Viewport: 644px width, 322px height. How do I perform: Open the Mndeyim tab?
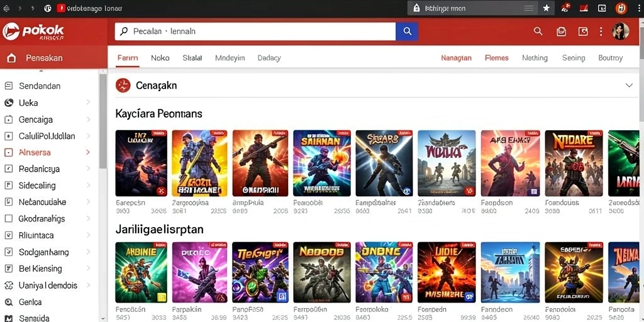pos(230,58)
